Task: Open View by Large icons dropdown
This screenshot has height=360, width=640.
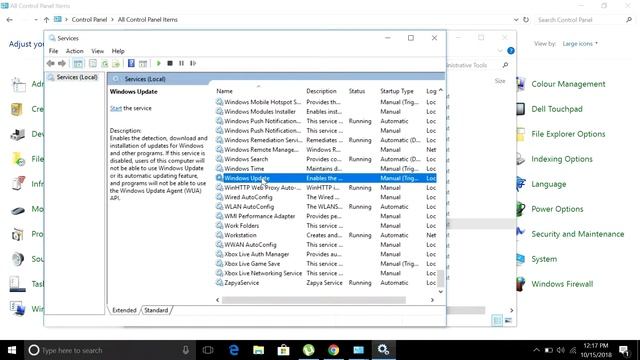Action: [x=580, y=44]
